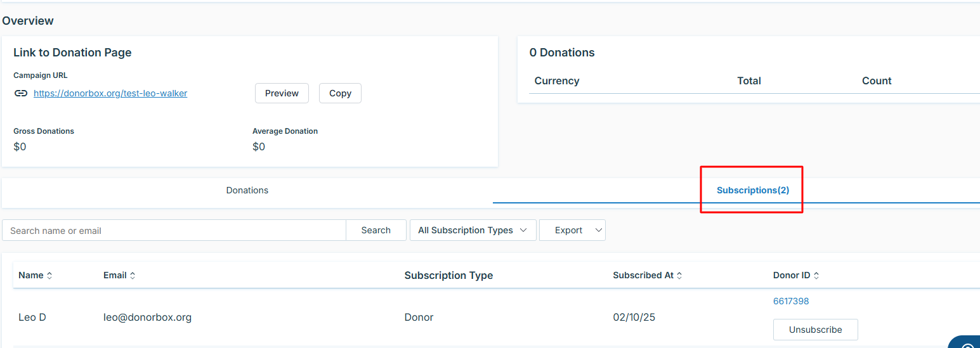Click the Subscription Type column header
Viewport: 980px width, 348px height.
pyautogui.click(x=448, y=276)
